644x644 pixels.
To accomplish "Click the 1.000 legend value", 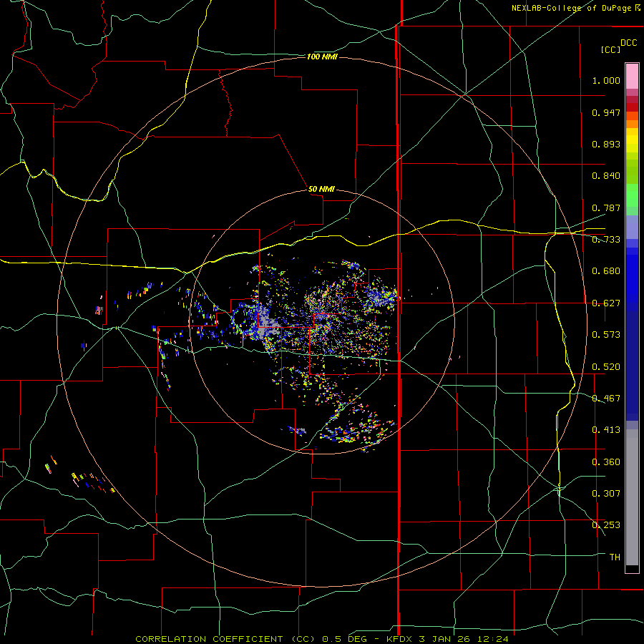I will (606, 80).
